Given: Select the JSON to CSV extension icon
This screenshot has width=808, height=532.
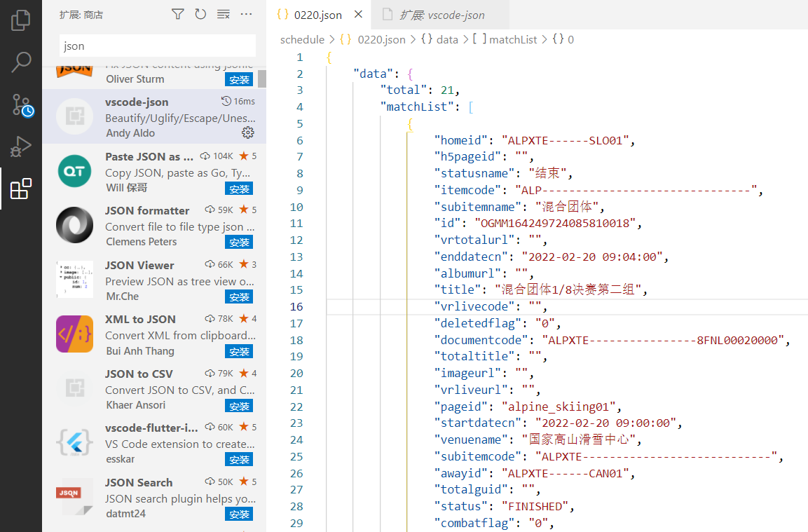Looking at the screenshot, I should point(75,388).
